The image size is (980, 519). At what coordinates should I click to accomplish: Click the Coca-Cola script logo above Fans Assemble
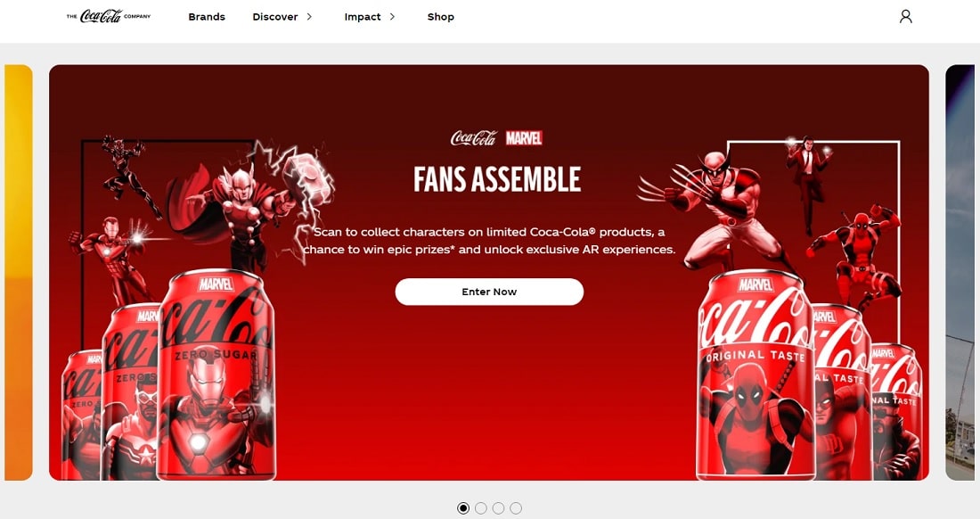tap(474, 137)
